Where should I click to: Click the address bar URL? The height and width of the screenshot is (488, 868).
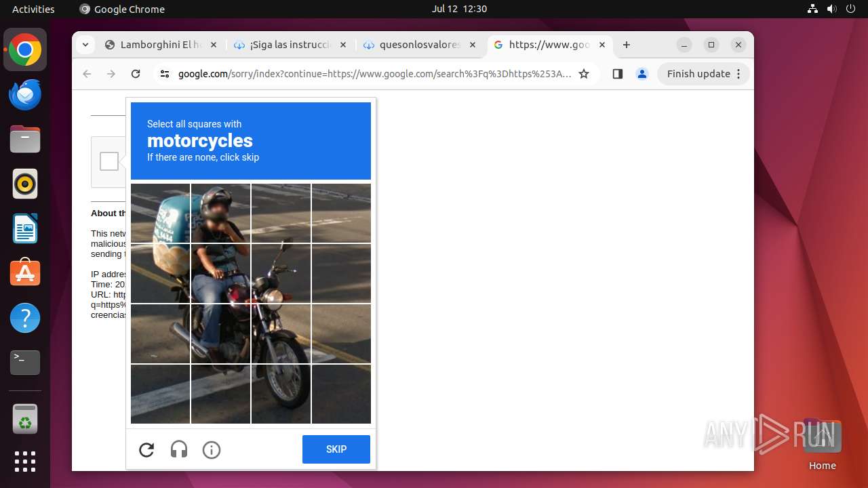pos(374,74)
